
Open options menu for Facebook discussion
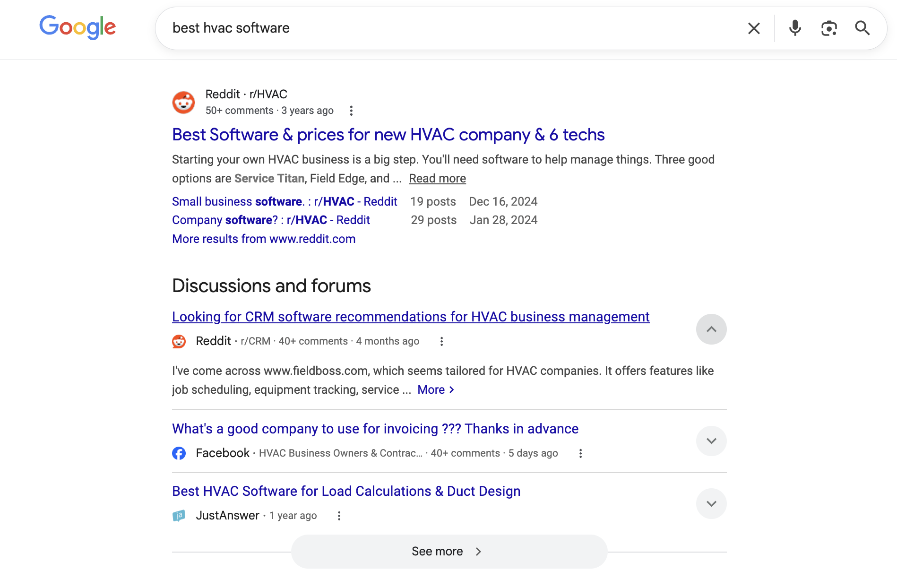click(x=580, y=453)
